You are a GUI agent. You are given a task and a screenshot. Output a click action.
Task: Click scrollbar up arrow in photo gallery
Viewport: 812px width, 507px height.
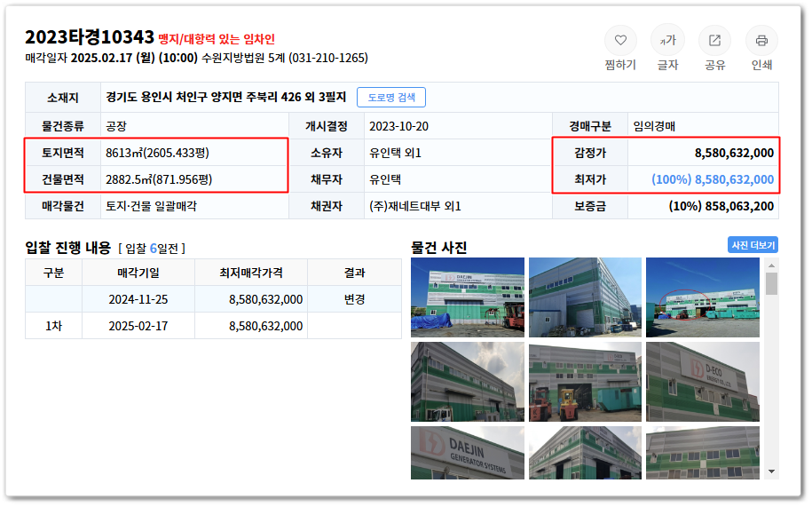tap(771, 265)
